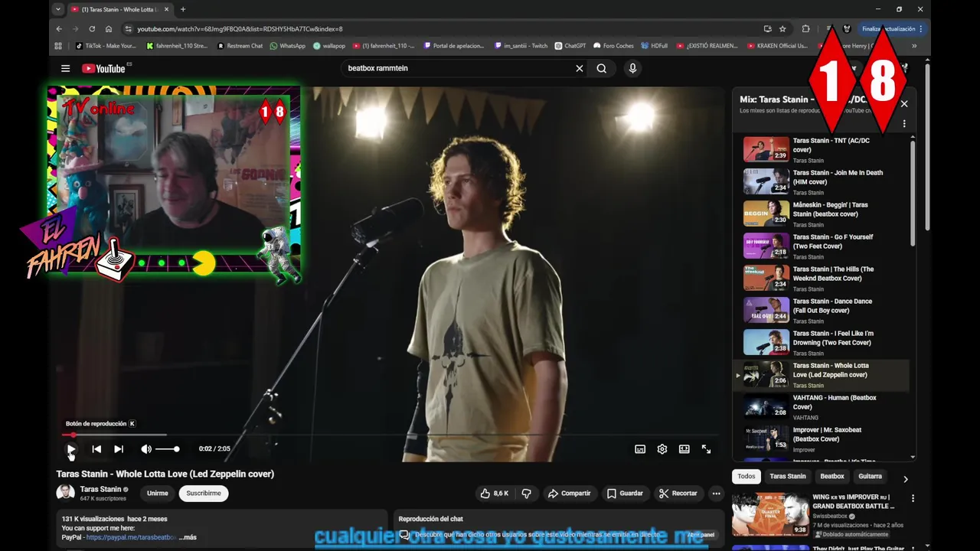Open the Taras Stanin channel avatar
980x551 pixels.
coord(66,494)
